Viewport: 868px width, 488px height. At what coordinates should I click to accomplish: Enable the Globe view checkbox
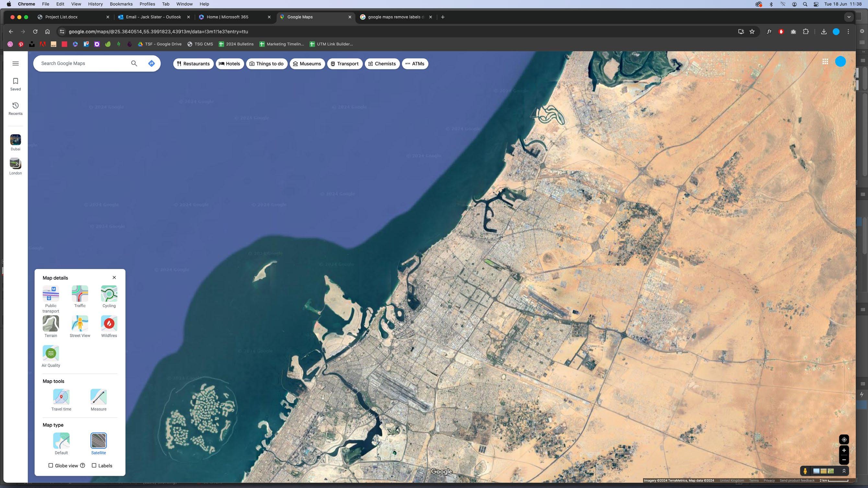51,465
